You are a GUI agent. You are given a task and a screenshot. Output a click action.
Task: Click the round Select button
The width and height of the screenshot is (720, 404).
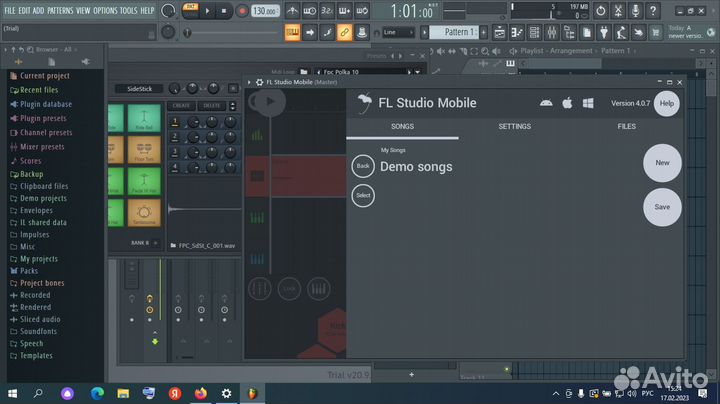[363, 196]
